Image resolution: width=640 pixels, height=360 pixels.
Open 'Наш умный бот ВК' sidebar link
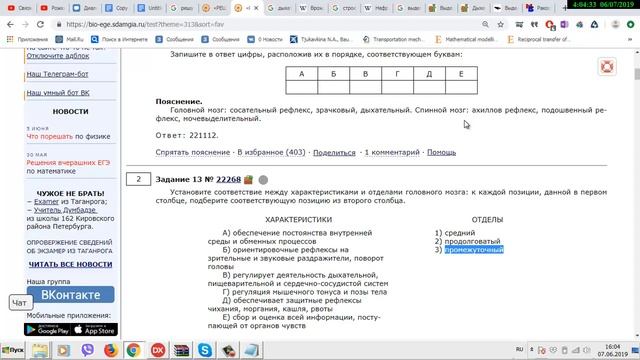pos(58,93)
